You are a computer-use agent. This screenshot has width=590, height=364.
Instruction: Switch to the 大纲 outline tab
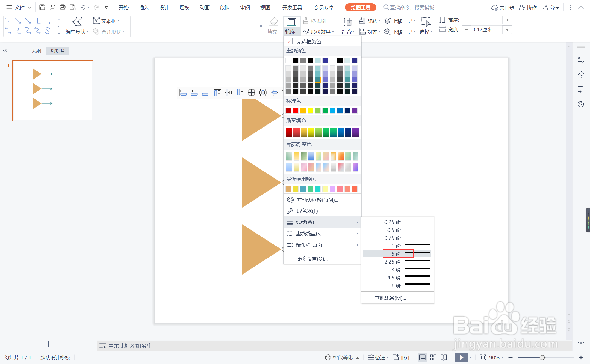tap(36, 51)
